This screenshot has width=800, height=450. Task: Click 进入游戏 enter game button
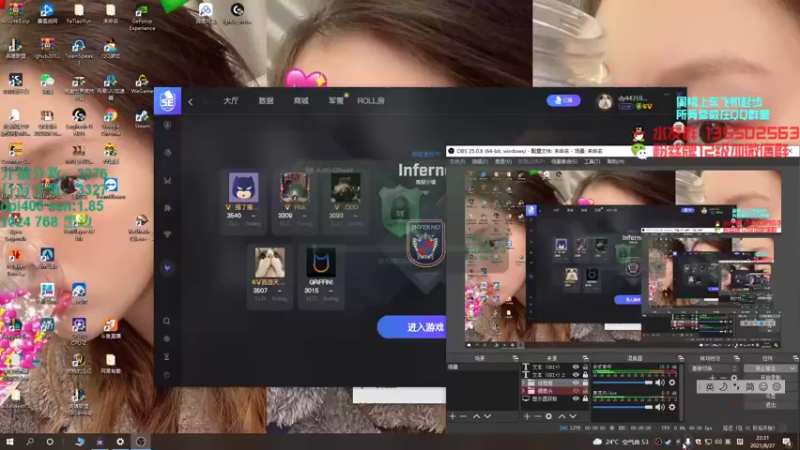tap(411, 327)
